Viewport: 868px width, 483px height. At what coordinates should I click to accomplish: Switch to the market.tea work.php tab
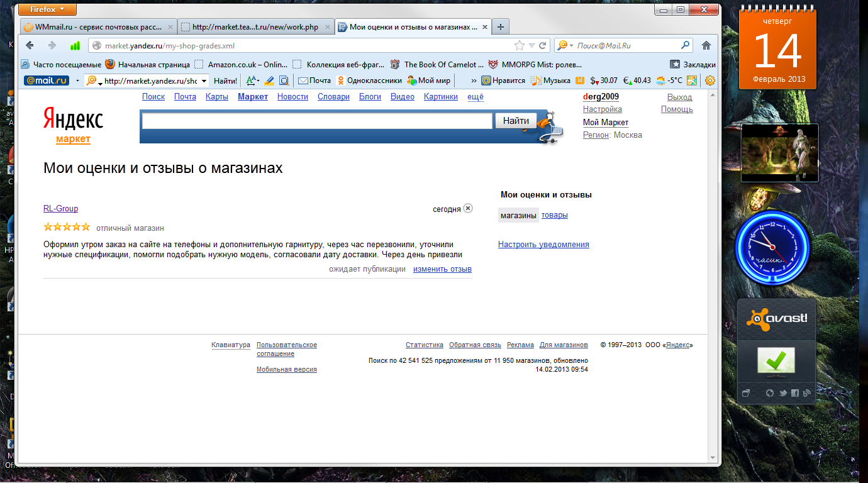point(255,27)
